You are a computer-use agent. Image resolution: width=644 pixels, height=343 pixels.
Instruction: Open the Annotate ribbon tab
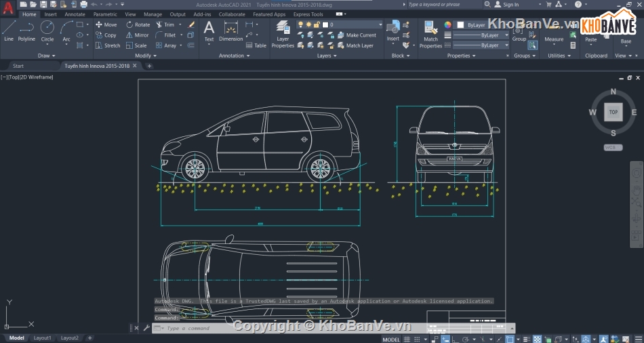75,14
